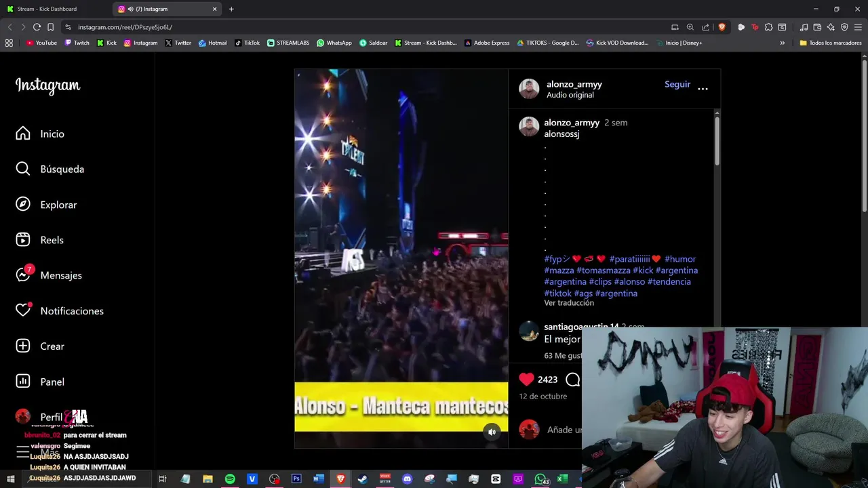The width and height of the screenshot is (868, 488).
Task: Open hashtag #tomasmazza
Action: pyautogui.click(x=603, y=270)
